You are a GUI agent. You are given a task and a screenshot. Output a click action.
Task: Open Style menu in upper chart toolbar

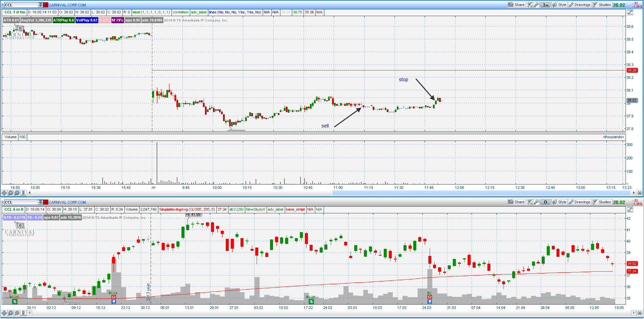[x=559, y=5]
